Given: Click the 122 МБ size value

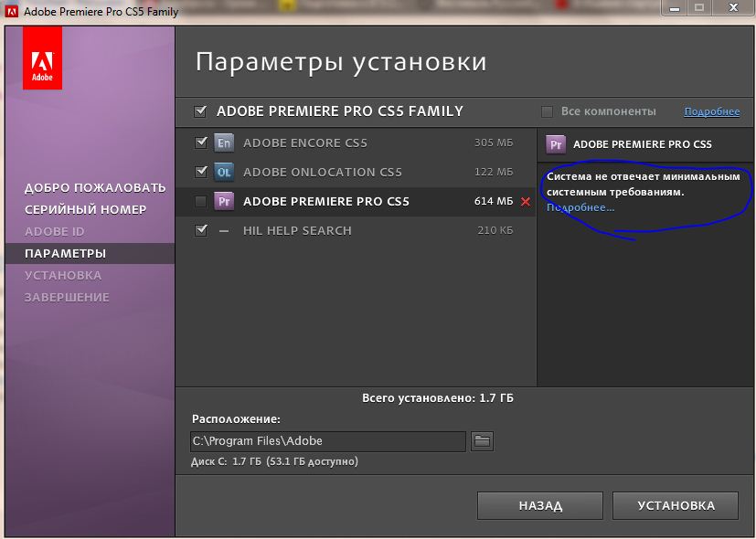Looking at the screenshot, I should pos(494,173).
